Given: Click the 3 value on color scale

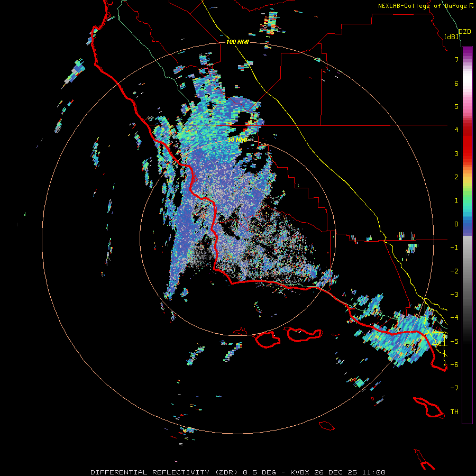Looking at the screenshot, I should click(456, 153).
